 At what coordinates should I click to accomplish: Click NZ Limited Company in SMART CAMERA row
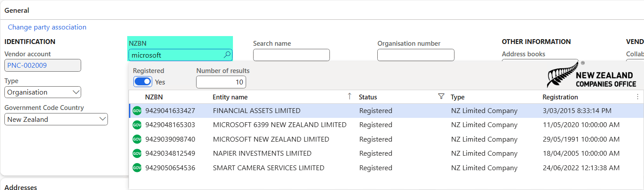click(x=484, y=168)
